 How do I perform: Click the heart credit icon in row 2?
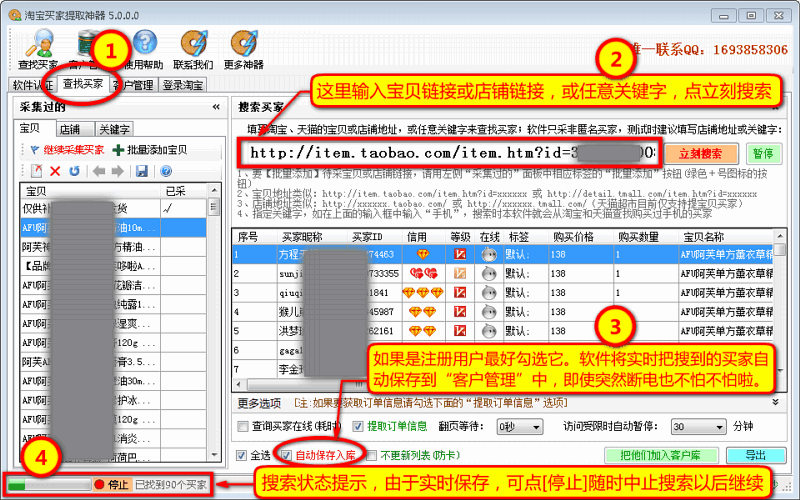(x=423, y=273)
